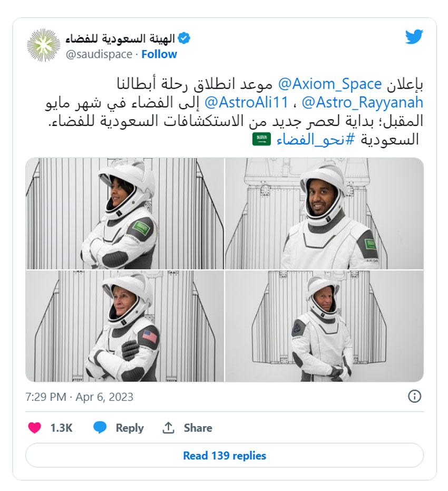Open the Read 139 replies button
Image resolution: width=448 pixels, height=491 pixels.
coord(225,455)
